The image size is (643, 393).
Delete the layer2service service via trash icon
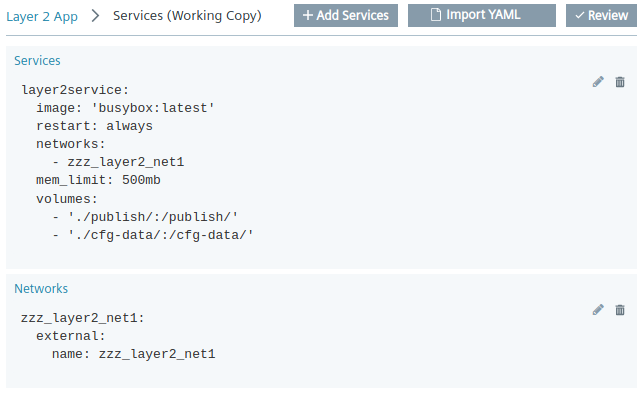[x=620, y=82]
